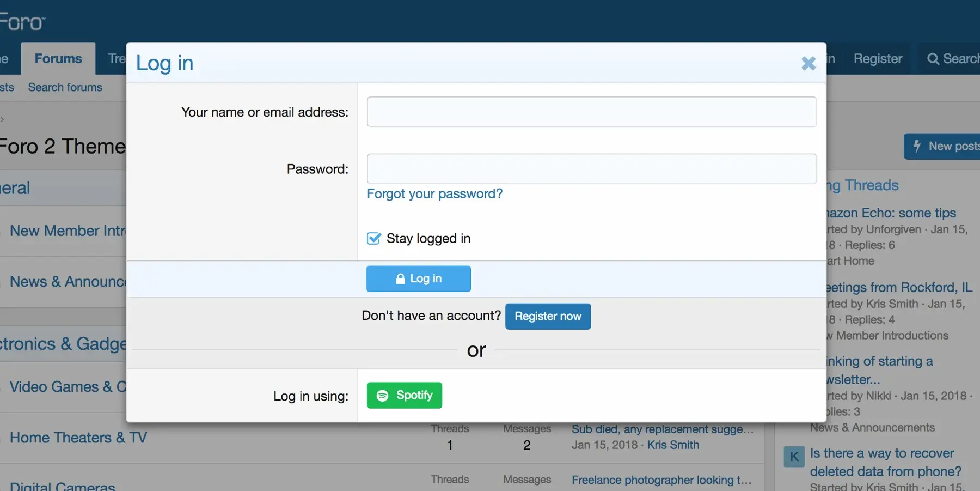The width and height of the screenshot is (980, 491).
Task: Click into the Password field
Action: tap(591, 169)
